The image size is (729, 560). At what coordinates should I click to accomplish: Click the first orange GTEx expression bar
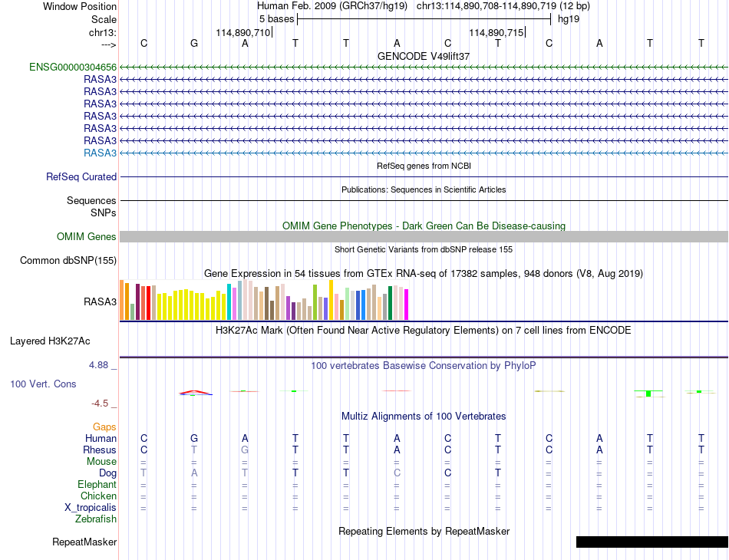tap(122, 300)
